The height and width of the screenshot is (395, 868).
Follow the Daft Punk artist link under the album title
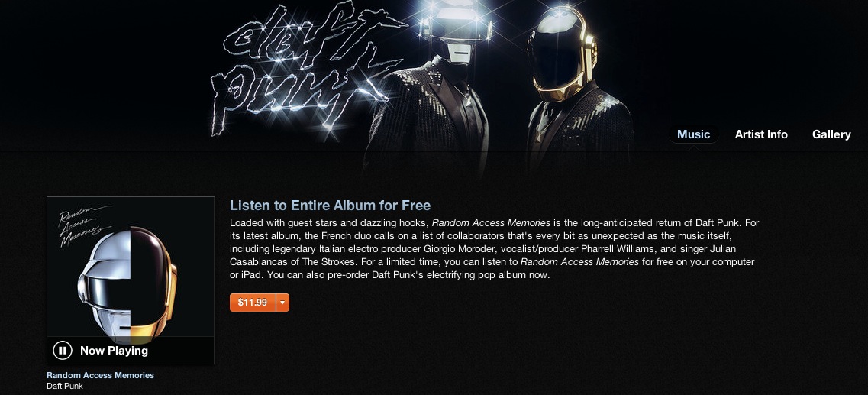pyautogui.click(x=65, y=386)
